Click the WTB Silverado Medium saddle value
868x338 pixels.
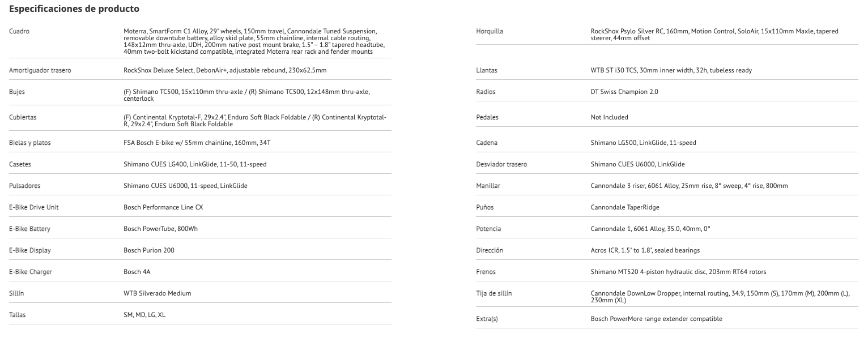[x=157, y=293]
